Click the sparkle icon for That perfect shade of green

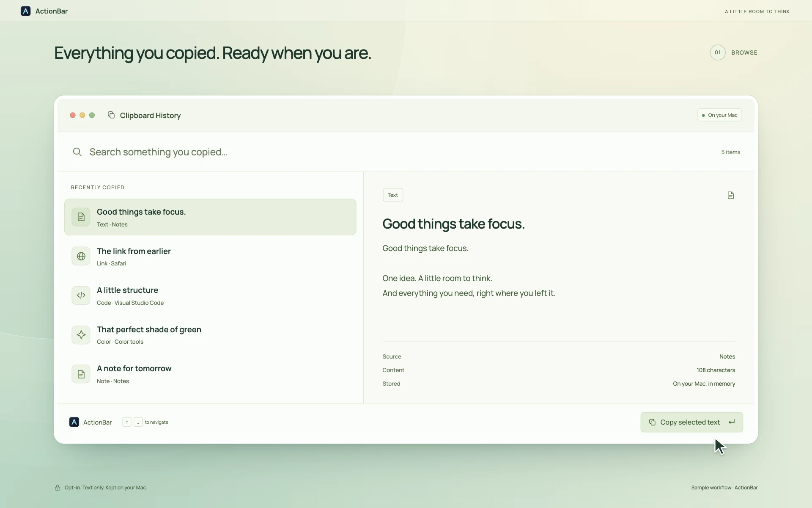81,335
